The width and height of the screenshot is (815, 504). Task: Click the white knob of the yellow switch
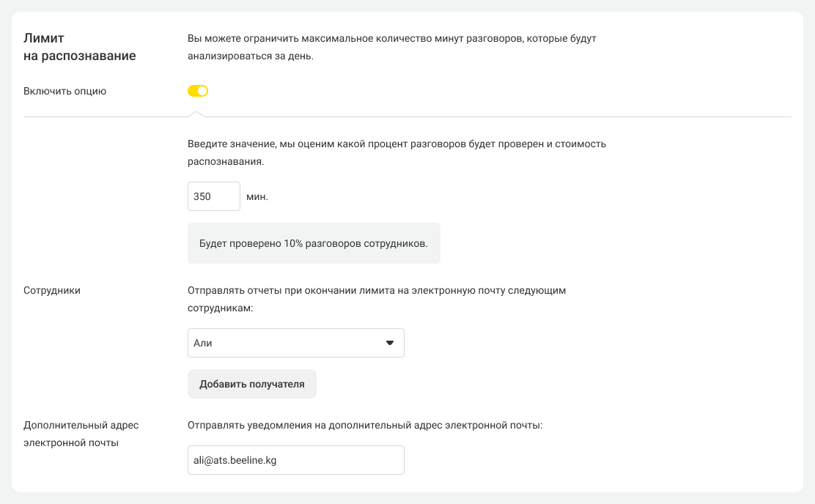point(203,91)
